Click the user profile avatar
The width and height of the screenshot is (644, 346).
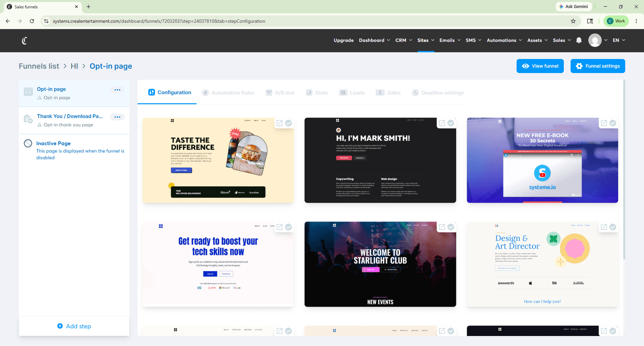[x=595, y=40]
